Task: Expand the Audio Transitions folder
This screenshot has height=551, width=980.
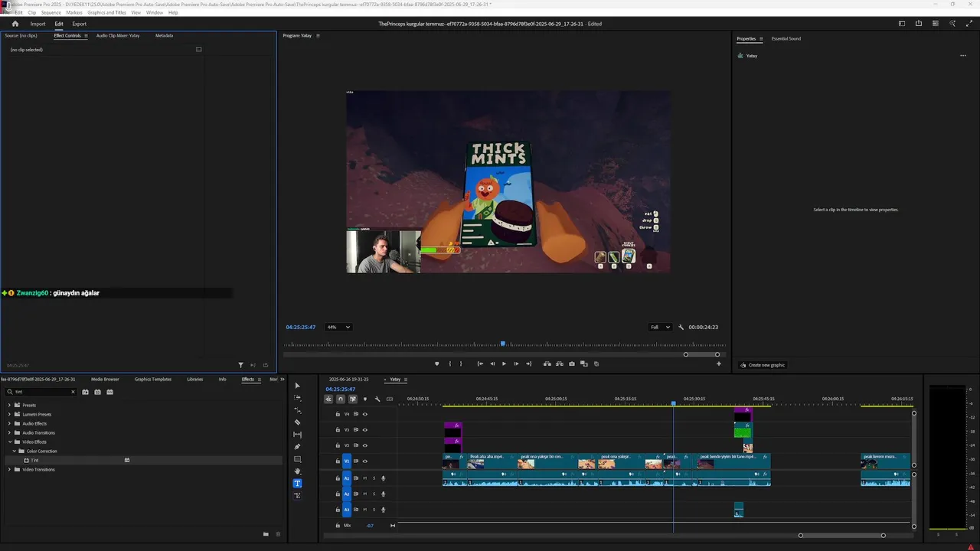Action: [9, 432]
